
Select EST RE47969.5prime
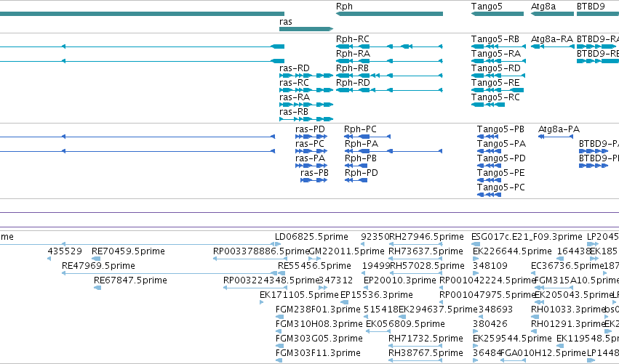[98, 266]
